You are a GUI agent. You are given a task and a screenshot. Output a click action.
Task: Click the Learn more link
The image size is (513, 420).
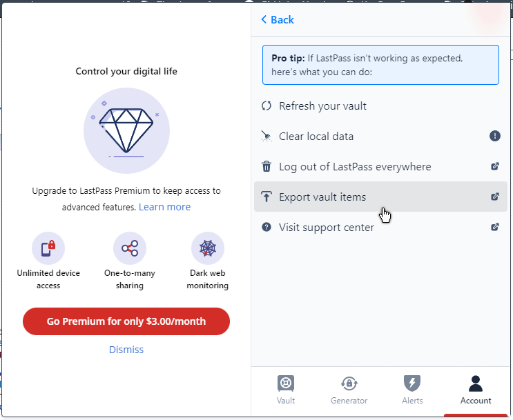pyautogui.click(x=164, y=207)
